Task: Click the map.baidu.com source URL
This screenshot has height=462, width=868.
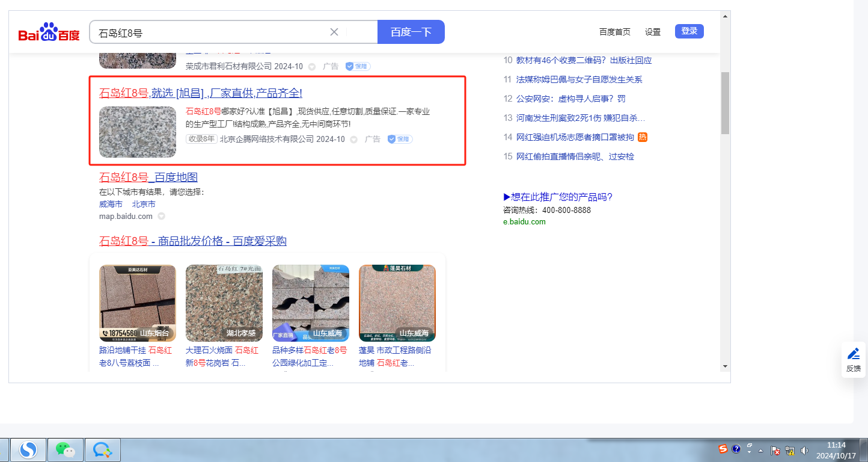Action: coord(127,216)
